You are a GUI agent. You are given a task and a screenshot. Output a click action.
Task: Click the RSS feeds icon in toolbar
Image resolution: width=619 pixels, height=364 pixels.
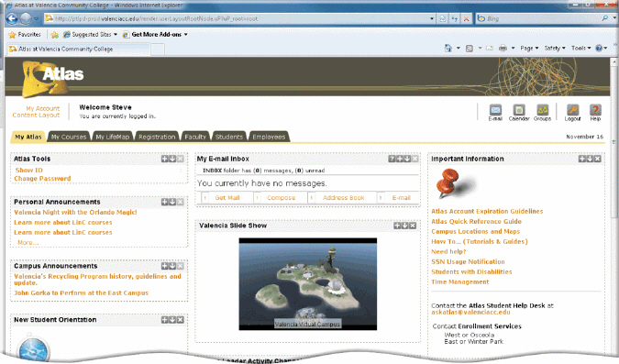click(470, 49)
